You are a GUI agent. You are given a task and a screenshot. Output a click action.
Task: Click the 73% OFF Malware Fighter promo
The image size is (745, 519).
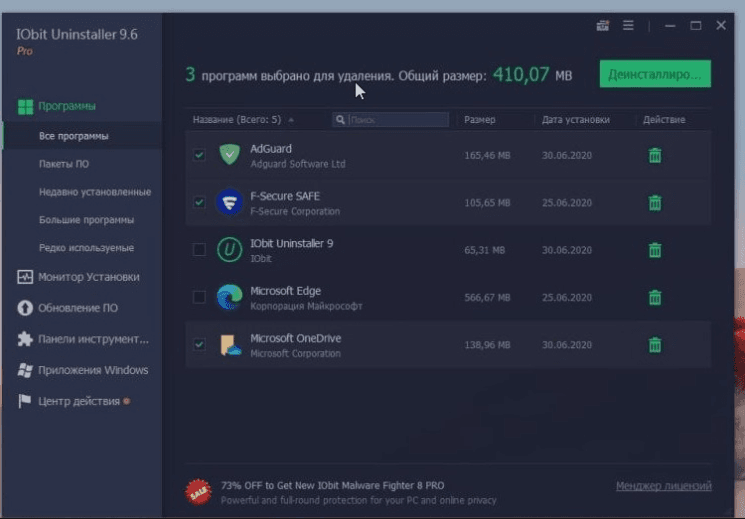pos(333,486)
